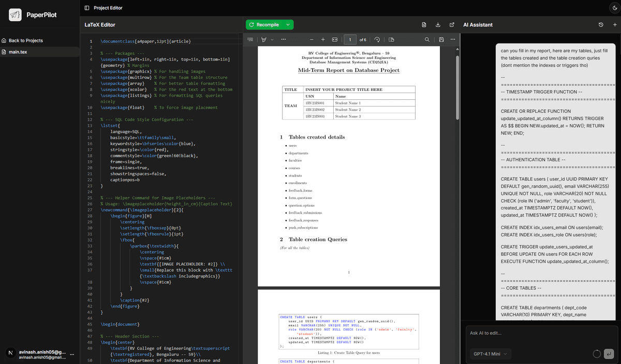This screenshot has width=621, height=364.
Task: Open PDF search
Action: (427, 39)
